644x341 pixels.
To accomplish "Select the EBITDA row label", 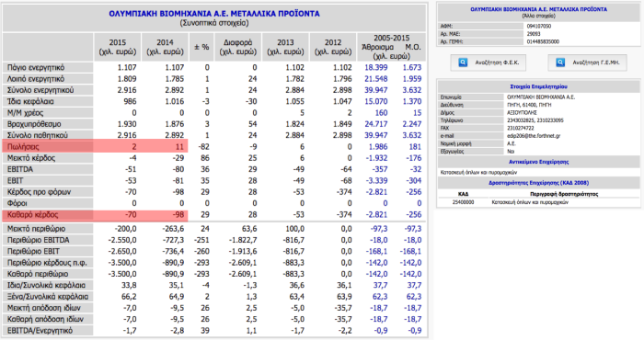I will 20,169.
